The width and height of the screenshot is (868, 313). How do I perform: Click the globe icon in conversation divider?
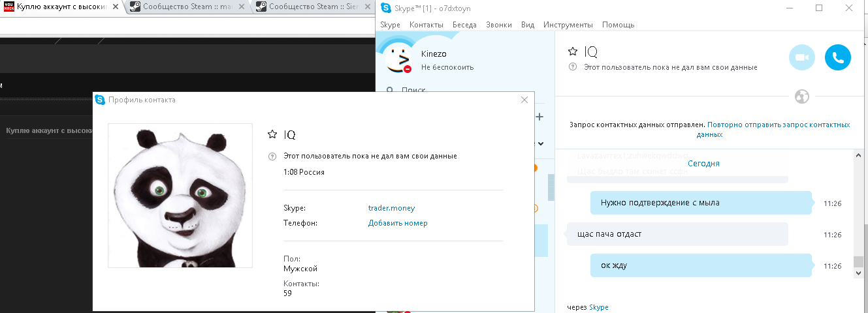[x=802, y=97]
